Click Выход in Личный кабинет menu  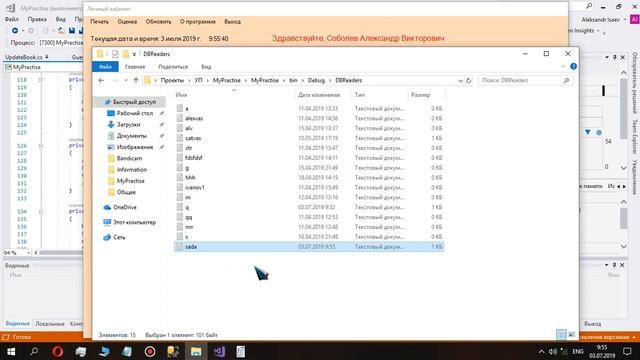tap(232, 22)
